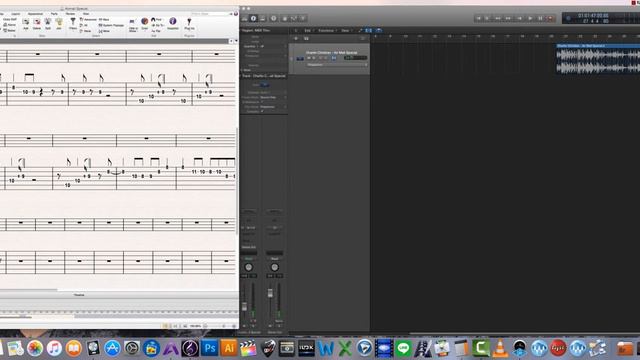
Task: Click Advanced in Sibelius Select group
Action: [88, 20]
